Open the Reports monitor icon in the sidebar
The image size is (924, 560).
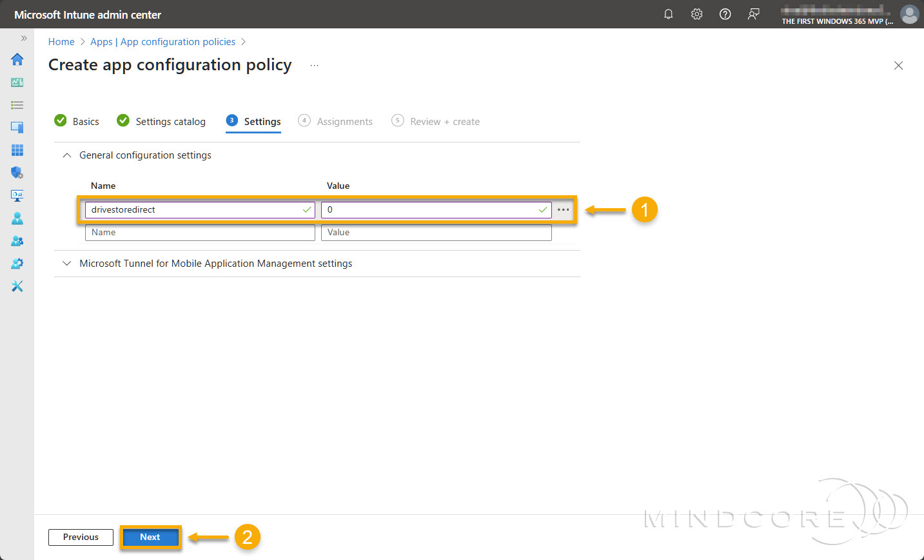[17, 195]
